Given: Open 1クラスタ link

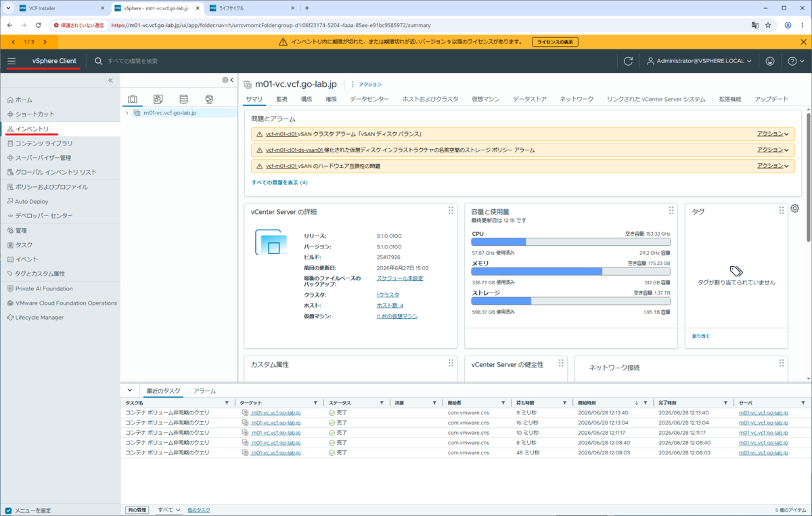Looking at the screenshot, I should [388, 295].
